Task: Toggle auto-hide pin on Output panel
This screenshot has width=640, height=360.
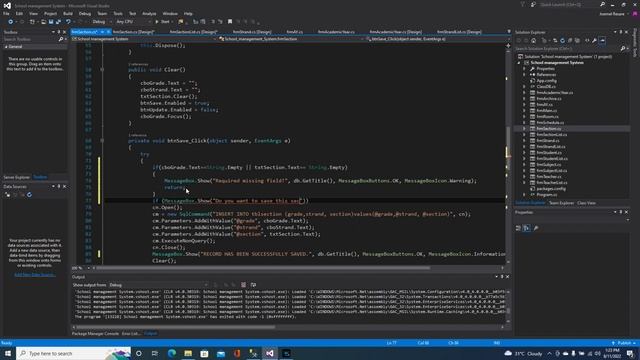Action: (502, 276)
